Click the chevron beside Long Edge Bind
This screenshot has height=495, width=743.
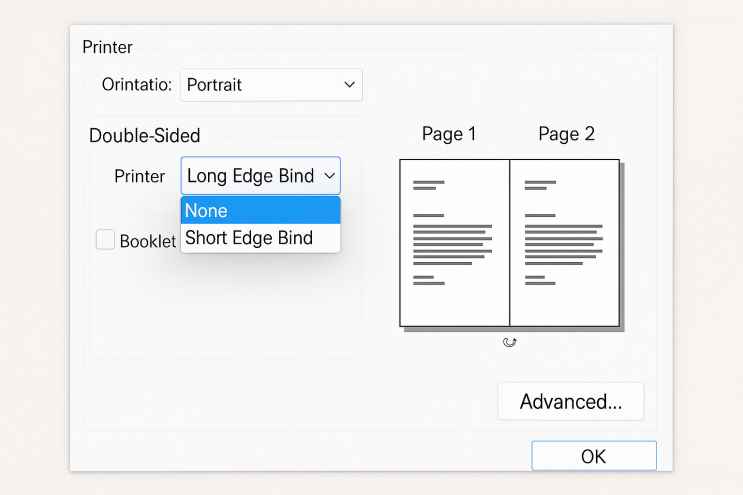click(x=329, y=176)
